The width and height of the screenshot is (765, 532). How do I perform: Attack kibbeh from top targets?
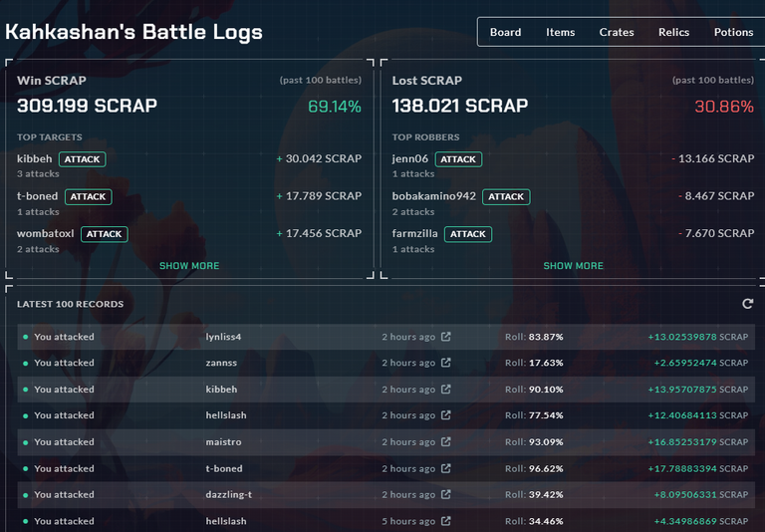[82, 159]
